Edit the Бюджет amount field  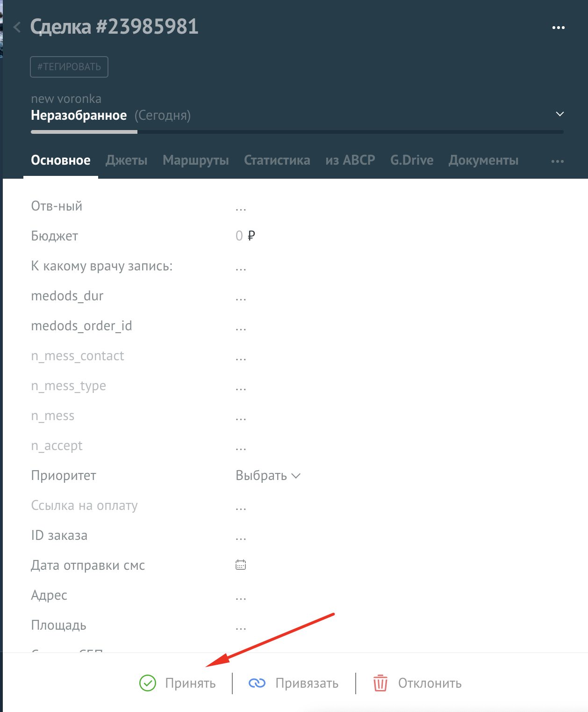[x=239, y=236]
